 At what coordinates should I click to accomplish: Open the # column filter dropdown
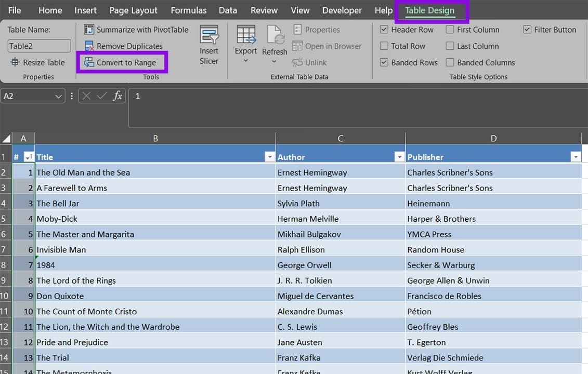29,157
